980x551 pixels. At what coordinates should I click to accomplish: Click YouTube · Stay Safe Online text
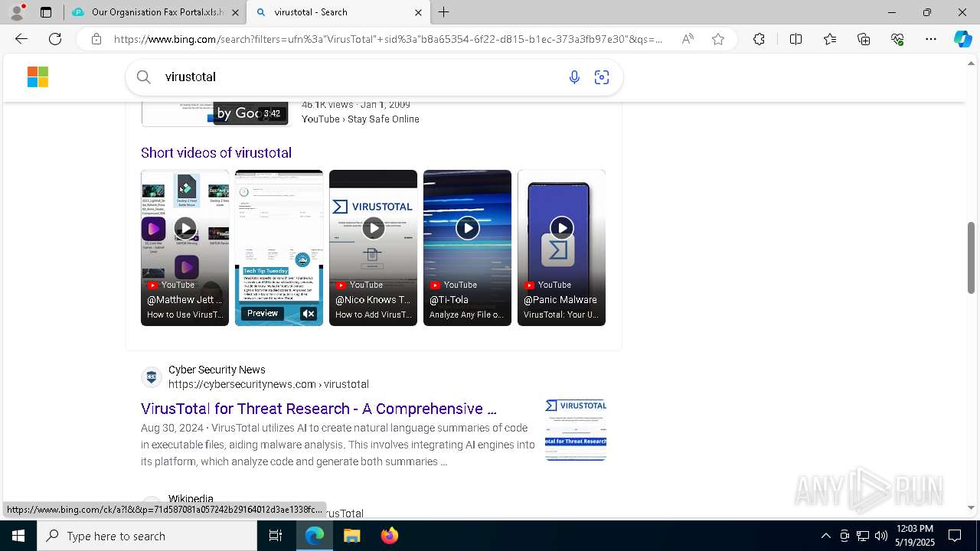(360, 119)
